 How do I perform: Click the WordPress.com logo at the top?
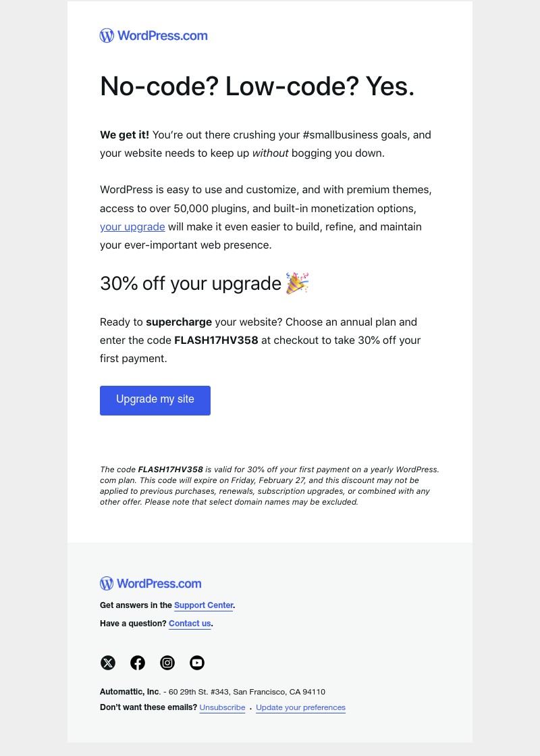pyautogui.click(x=153, y=35)
